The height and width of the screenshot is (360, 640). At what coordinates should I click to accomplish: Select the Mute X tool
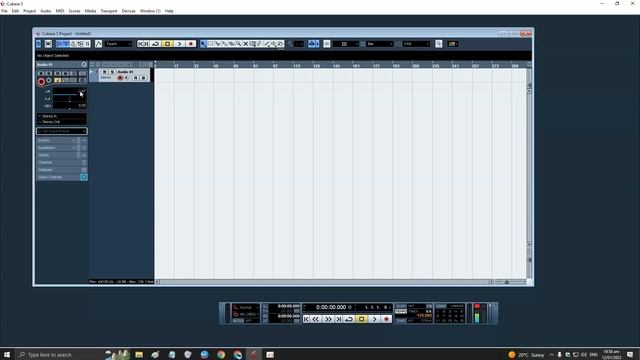coord(245,44)
